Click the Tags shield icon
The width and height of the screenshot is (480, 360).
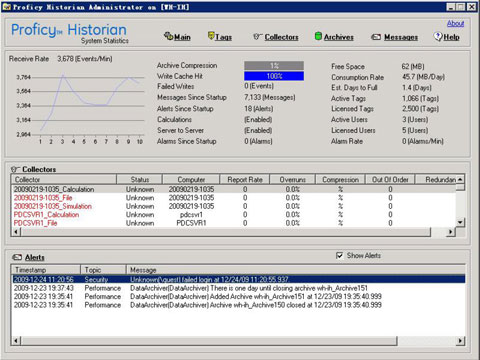[211, 36]
